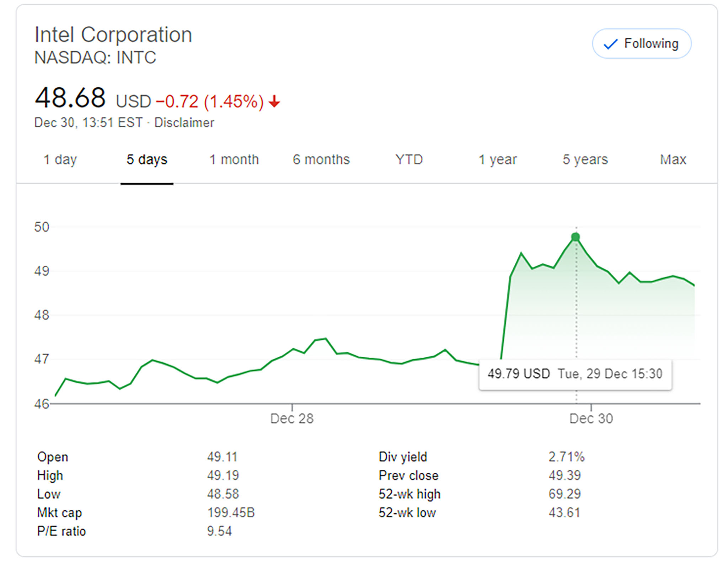This screenshot has height=568, width=728.
Task: Click the 52-wk high label
Action: 409,494
